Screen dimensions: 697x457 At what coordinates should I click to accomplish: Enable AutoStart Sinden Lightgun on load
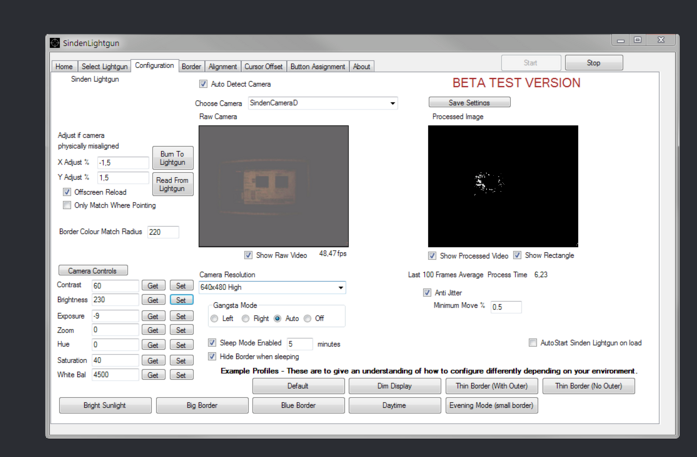coord(533,343)
